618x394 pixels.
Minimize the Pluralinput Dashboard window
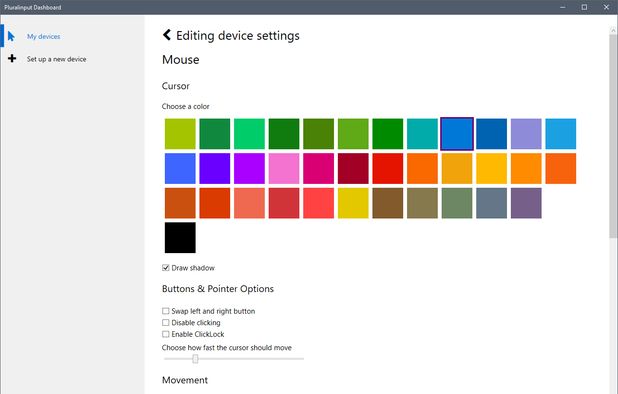pos(563,7)
